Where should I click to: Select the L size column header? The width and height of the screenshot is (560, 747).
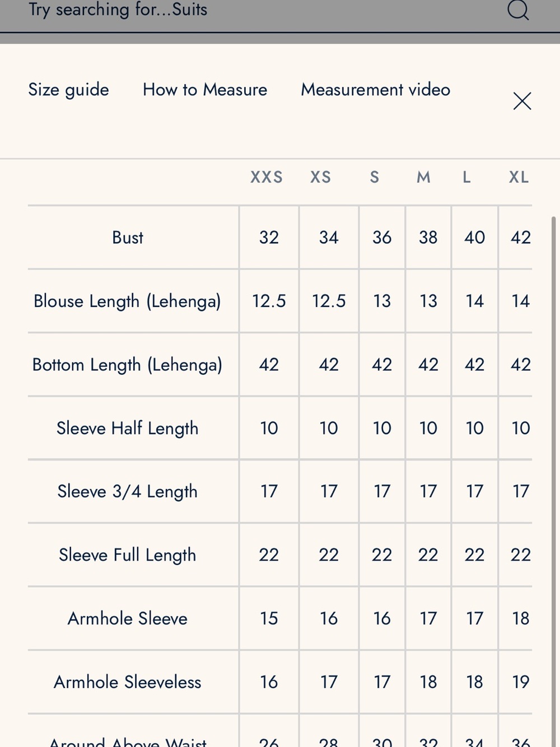[x=466, y=177]
